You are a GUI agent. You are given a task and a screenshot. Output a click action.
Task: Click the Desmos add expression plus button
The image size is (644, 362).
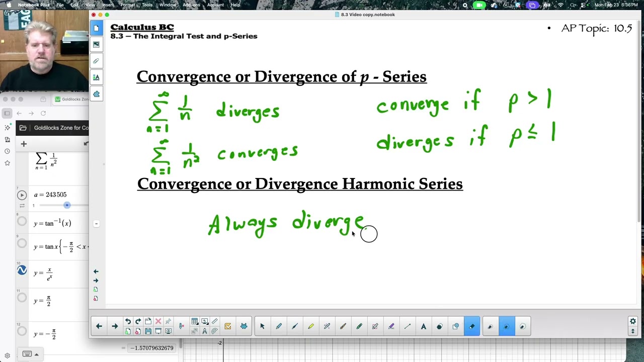click(24, 144)
